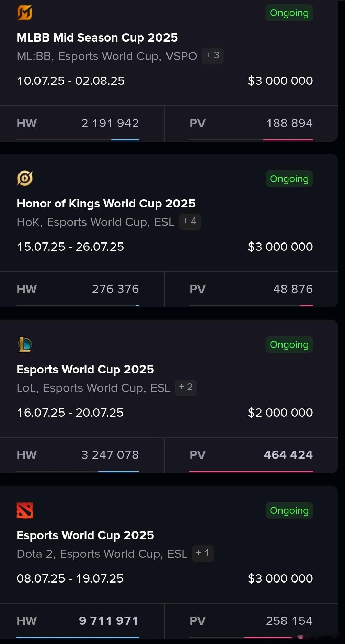Click the Honor of Kings game icon
Viewport: 345px width, 644px height.
(x=25, y=179)
